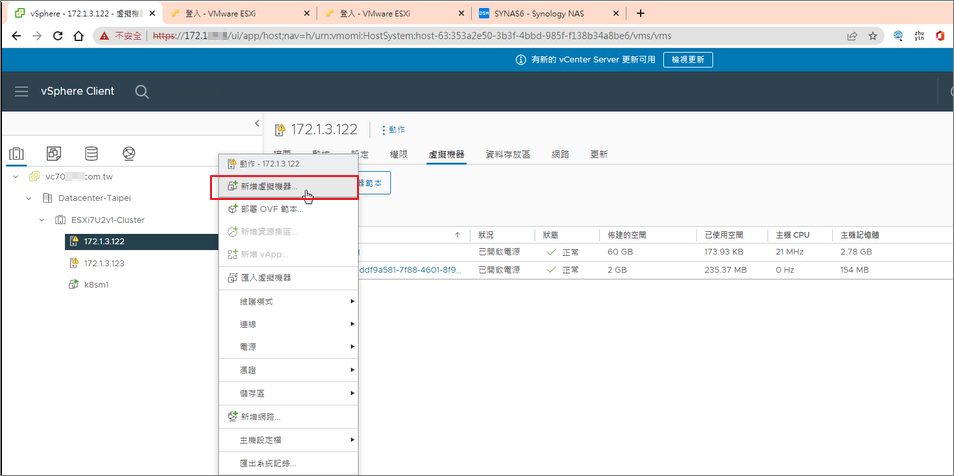
Task: Sort by the 已使用空間 column header
Action: click(x=723, y=234)
